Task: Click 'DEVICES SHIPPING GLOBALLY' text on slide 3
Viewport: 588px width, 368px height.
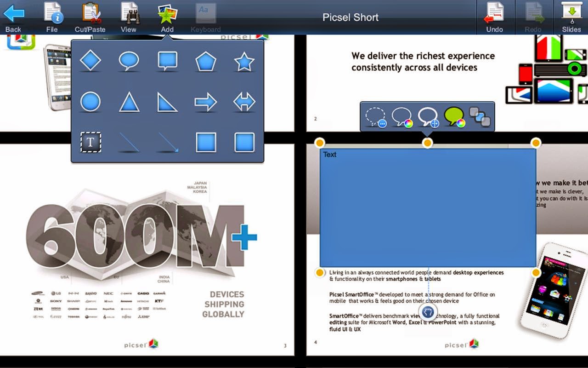Action: pyautogui.click(x=224, y=304)
